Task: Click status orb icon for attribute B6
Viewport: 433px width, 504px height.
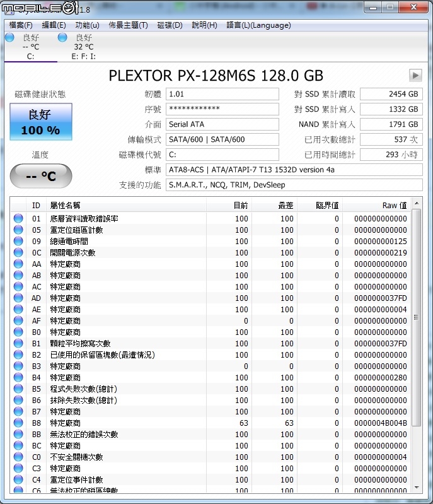Action: [x=18, y=400]
